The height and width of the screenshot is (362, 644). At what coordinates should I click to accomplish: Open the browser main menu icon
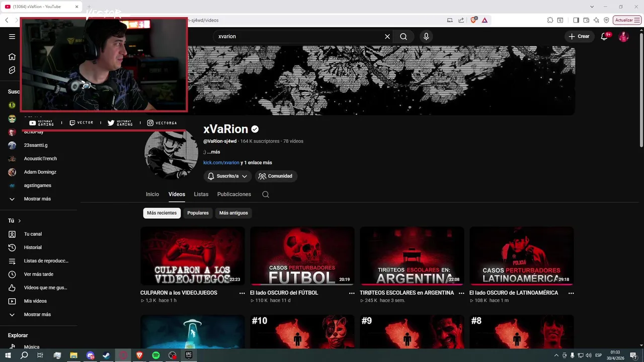pyautogui.click(x=637, y=20)
